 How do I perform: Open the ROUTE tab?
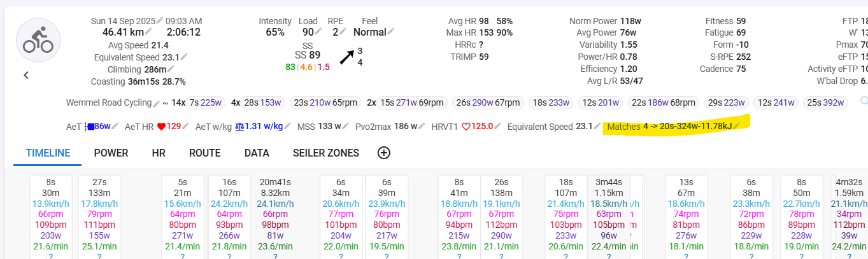click(x=204, y=153)
